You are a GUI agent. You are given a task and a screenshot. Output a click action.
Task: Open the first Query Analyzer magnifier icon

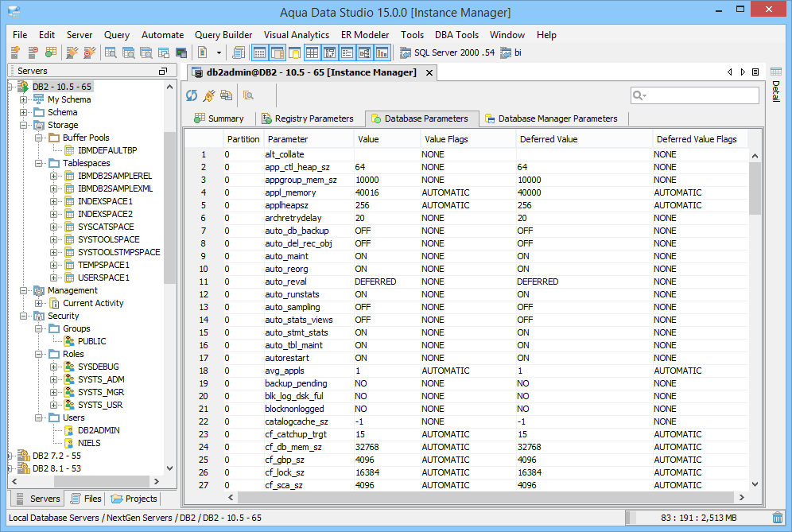pos(111,52)
